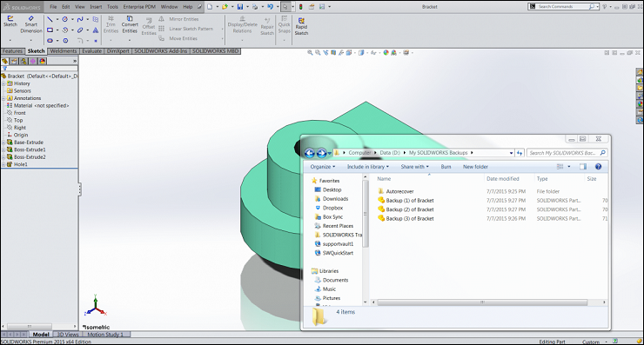Select the Spline sketch tool
The image size is (644, 345).
(x=80, y=19)
